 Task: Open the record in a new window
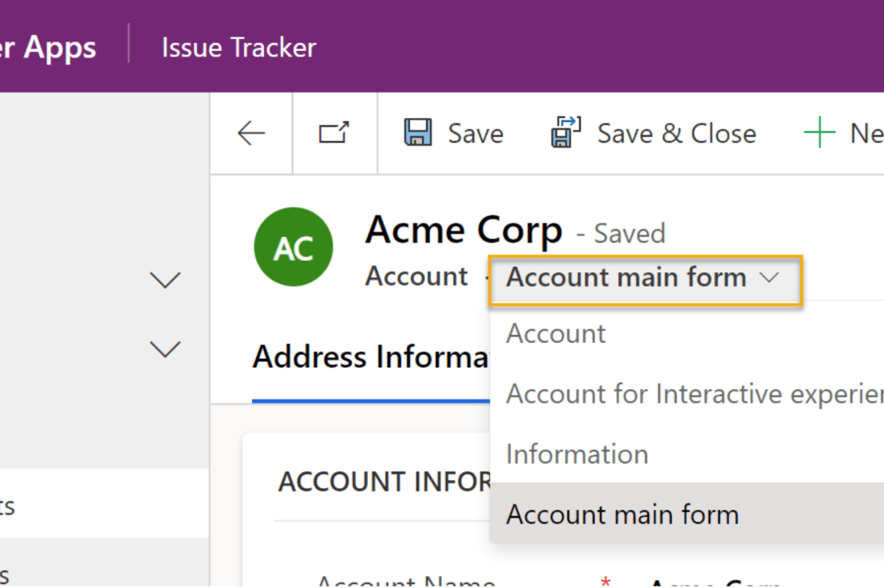point(334,133)
